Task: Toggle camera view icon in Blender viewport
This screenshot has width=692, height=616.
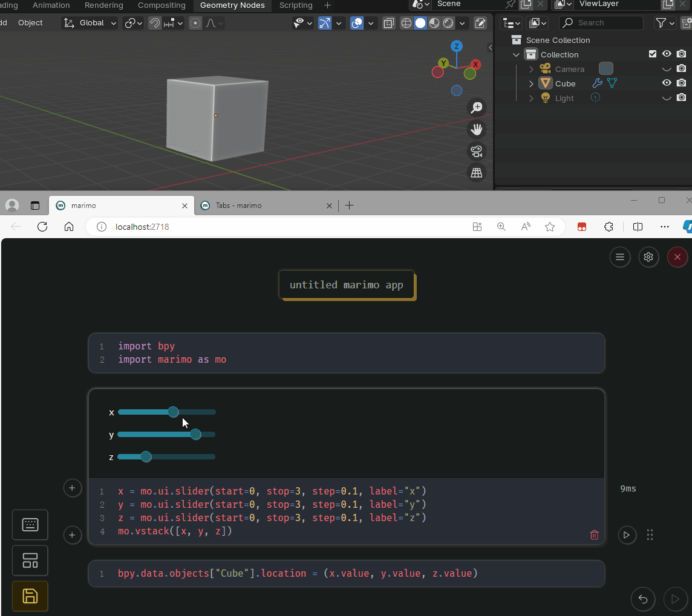Action: [477, 151]
